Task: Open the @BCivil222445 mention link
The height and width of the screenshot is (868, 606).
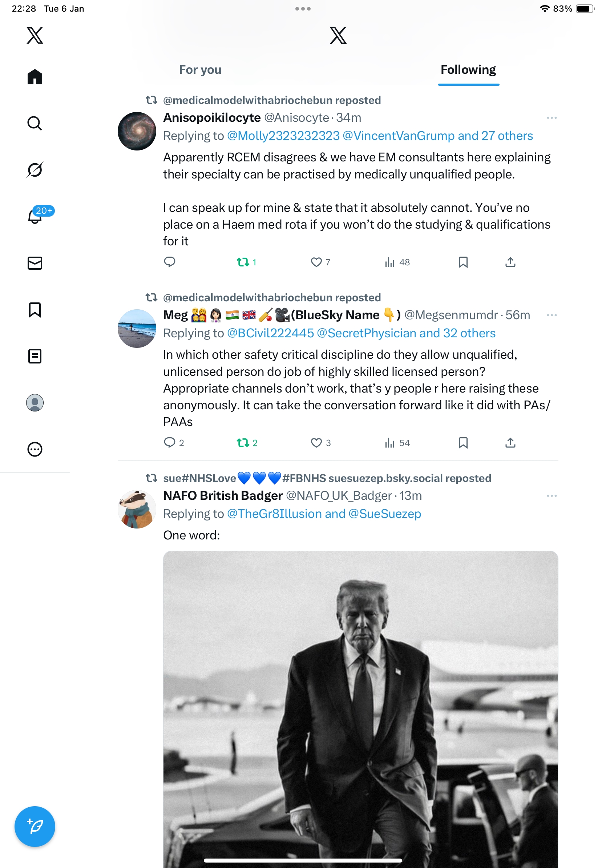Action: pos(271,333)
